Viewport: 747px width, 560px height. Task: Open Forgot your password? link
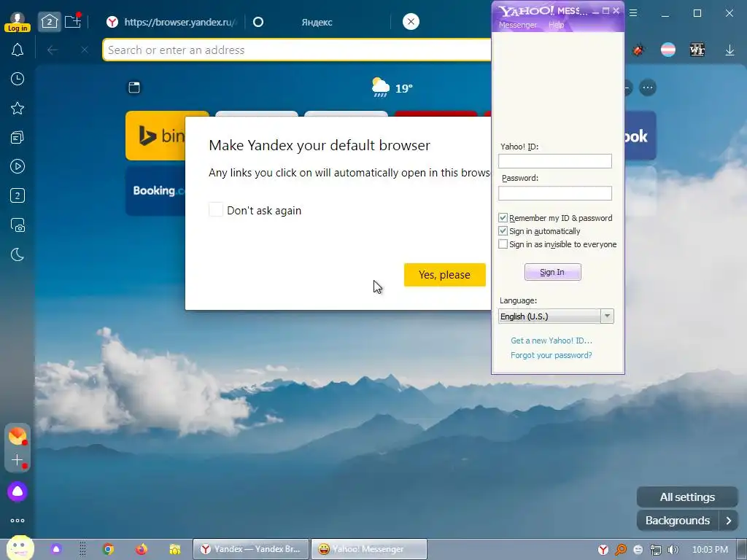(x=551, y=355)
